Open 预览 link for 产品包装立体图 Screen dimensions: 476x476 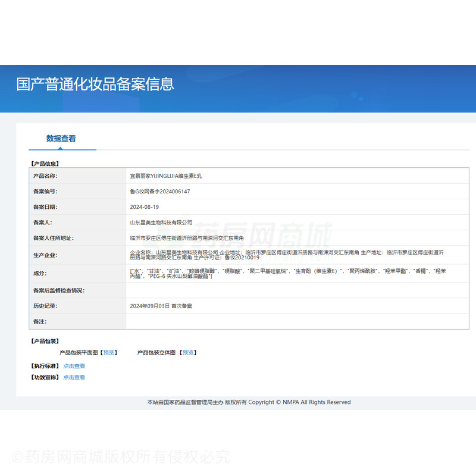coord(188,353)
